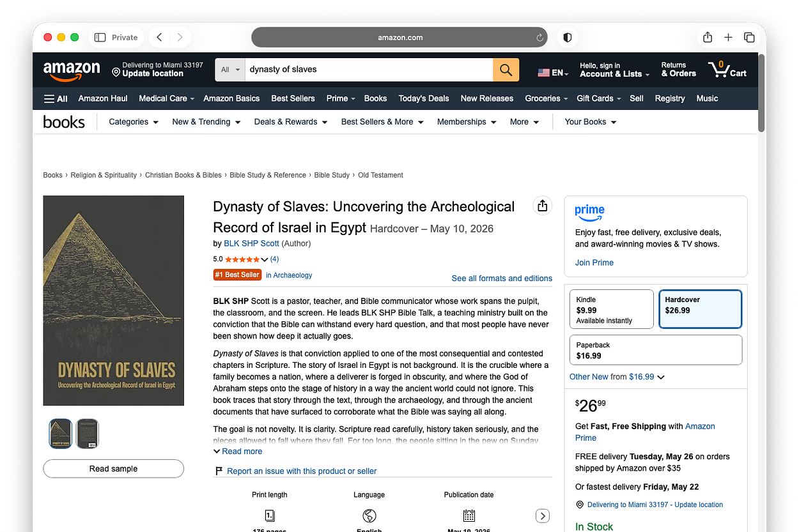This screenshot has height=532, width=799.
Task: Open New Releases menu item
Action: pos(487,98)
